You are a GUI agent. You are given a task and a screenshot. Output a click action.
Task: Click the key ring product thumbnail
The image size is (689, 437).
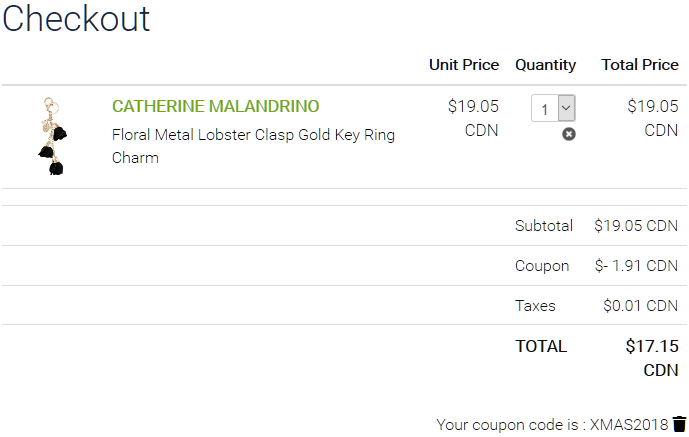(x=52, y=136)
